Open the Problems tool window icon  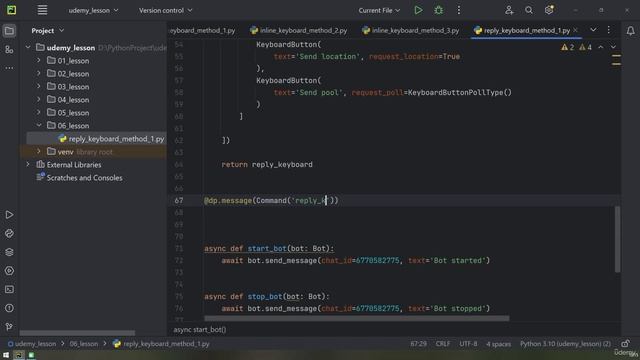click(x=9, y=308)
